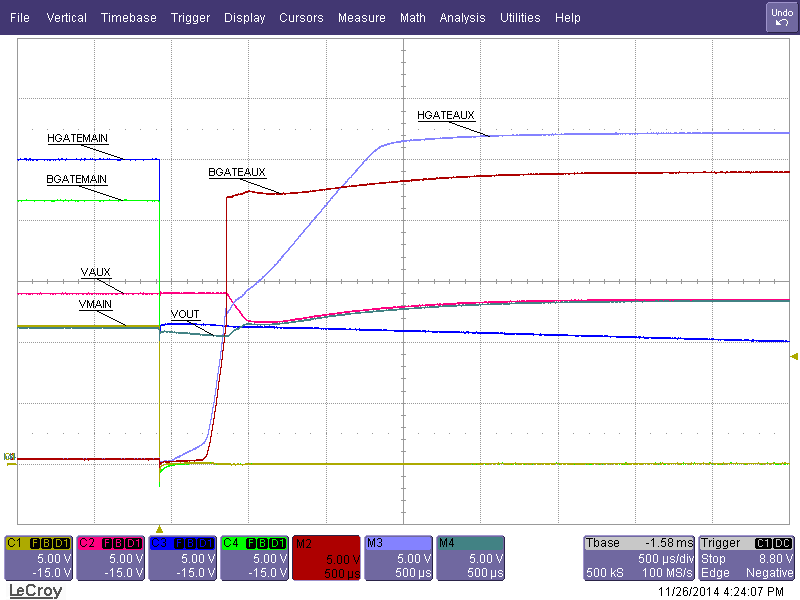Open the Cursors dropdown menu
The width and height of the screenshot is (800, 600).
(x=301, y=17)
